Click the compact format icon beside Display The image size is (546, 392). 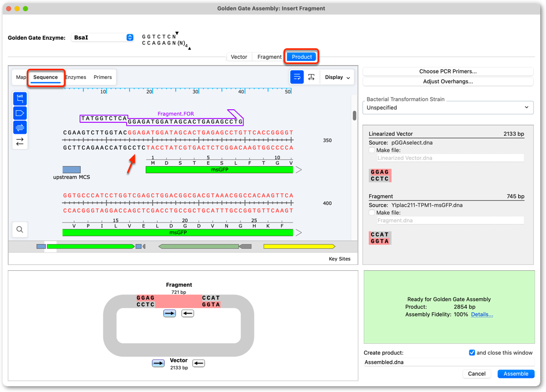coord(311,77)
